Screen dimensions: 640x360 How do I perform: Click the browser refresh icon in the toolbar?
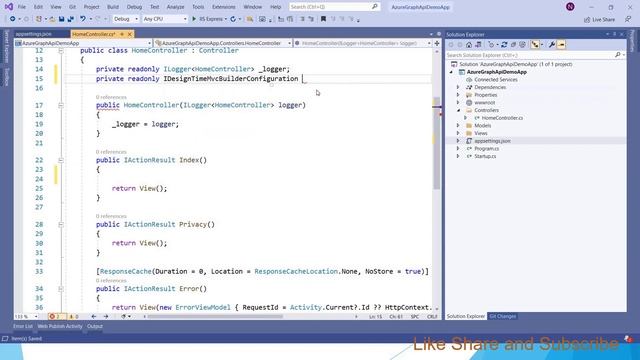[233, 19]
